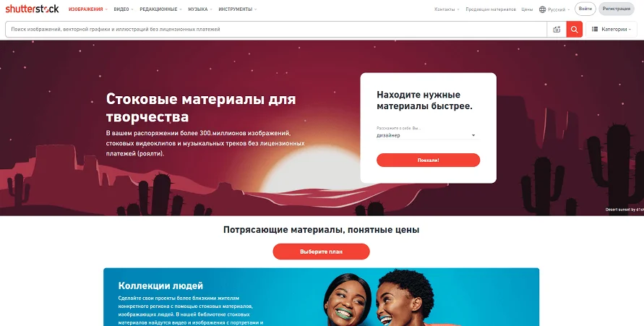Click the Поехали! button
The image size is (644, 326).
[x=428, y=160]
